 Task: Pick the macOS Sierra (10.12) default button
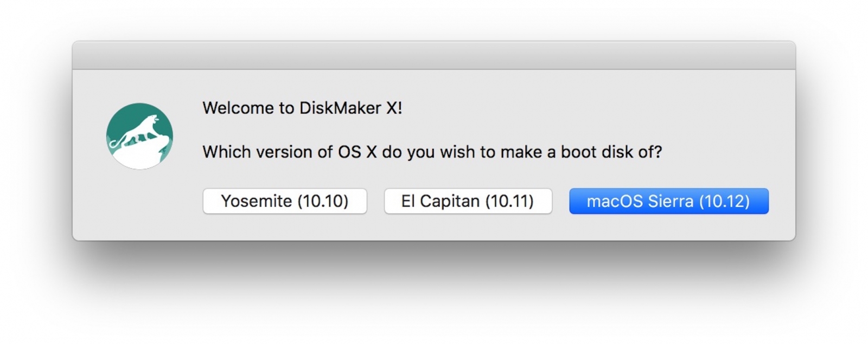tap(669, 201)
